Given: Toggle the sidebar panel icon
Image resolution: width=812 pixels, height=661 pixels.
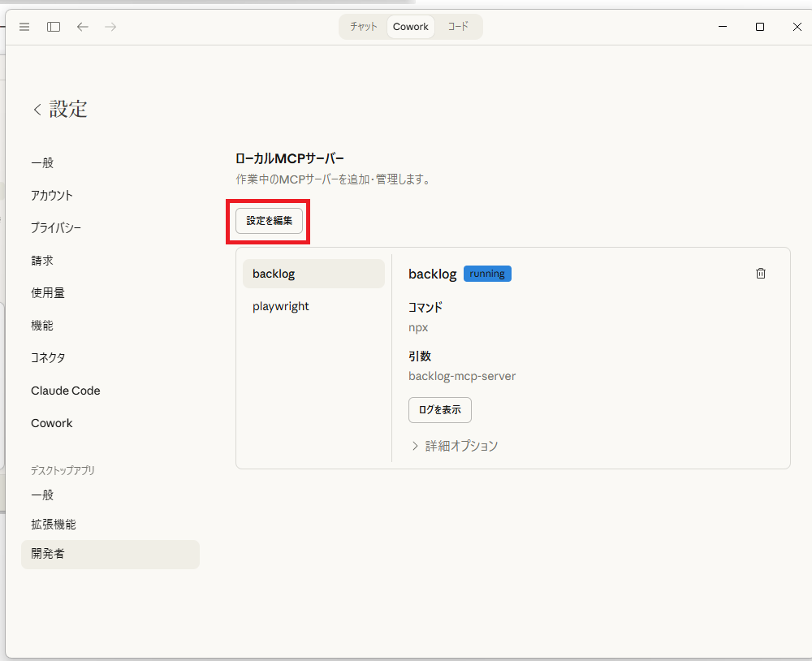Looking at the screenshot, I should tap(53, 26).
